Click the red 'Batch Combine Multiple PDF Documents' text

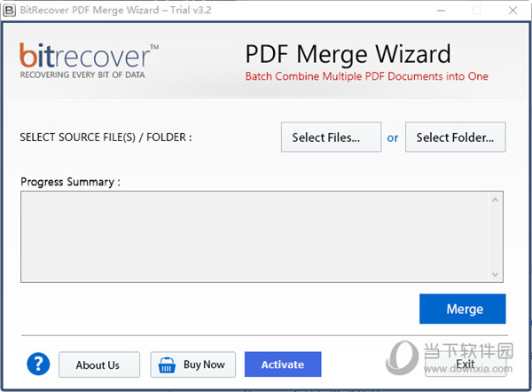coord(367,76)
